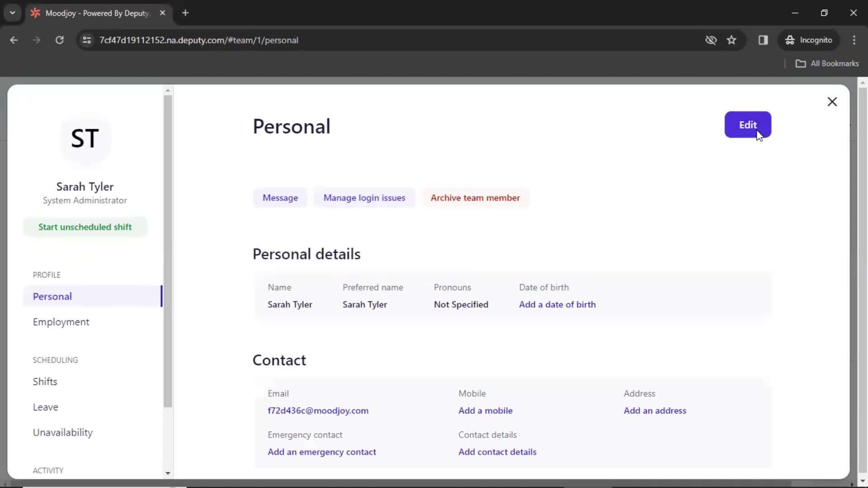Click Add contact details link

(497, 452)
